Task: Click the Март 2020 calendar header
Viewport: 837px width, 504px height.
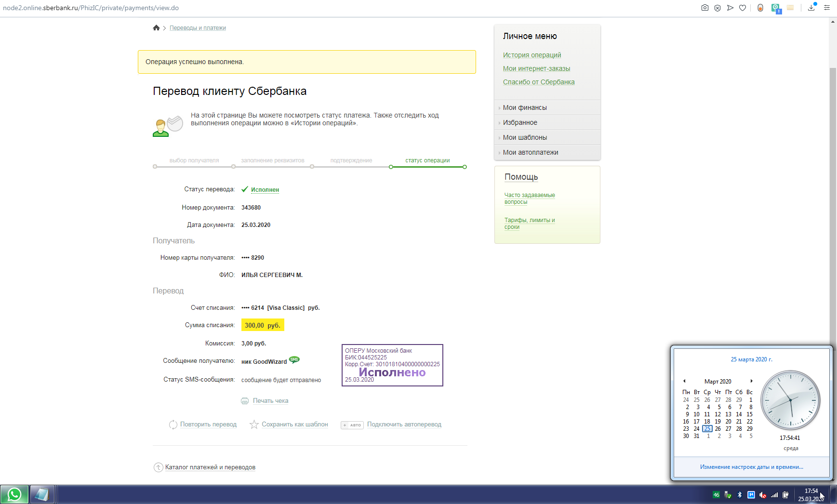Action: tap(717, 382)
